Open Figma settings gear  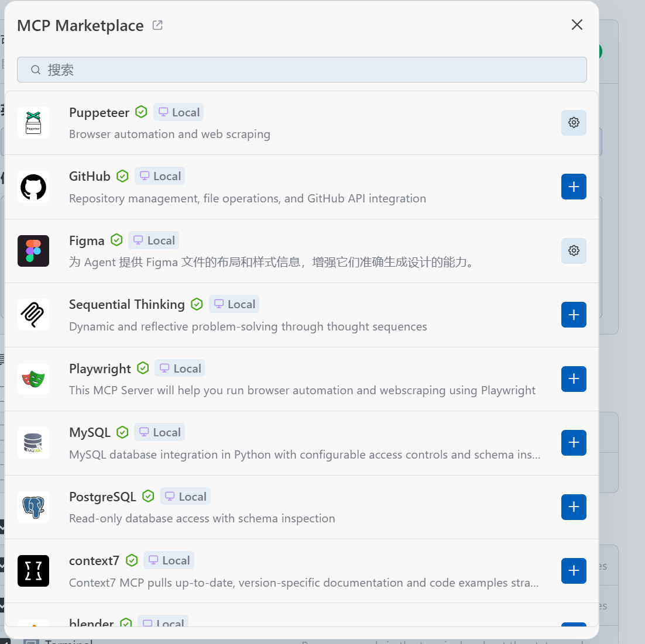574,251
